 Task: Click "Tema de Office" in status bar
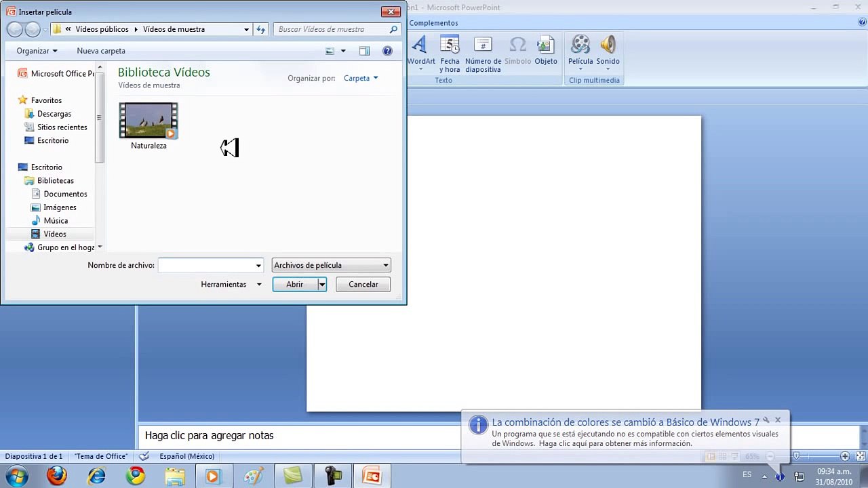coord(101,456)
